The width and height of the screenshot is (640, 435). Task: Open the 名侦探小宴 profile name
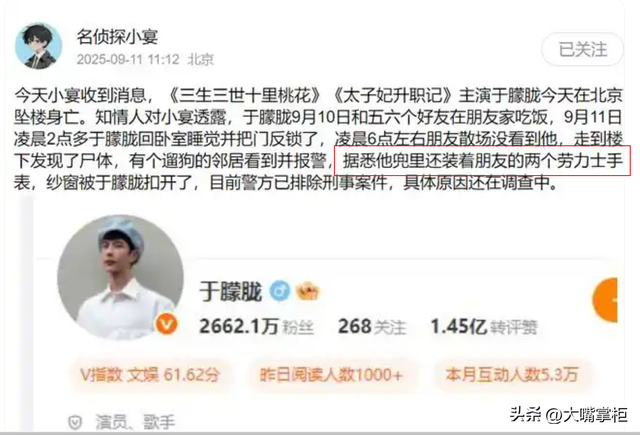[117, 37]
